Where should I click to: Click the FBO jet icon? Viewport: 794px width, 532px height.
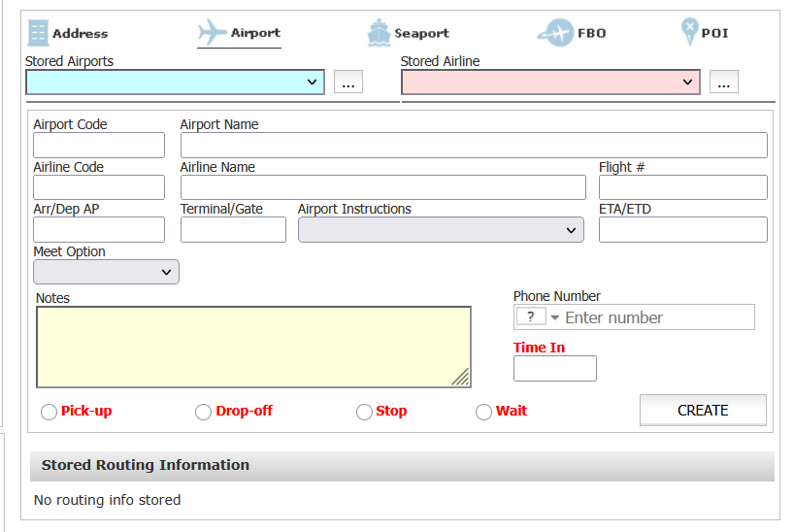click(556, 33)
